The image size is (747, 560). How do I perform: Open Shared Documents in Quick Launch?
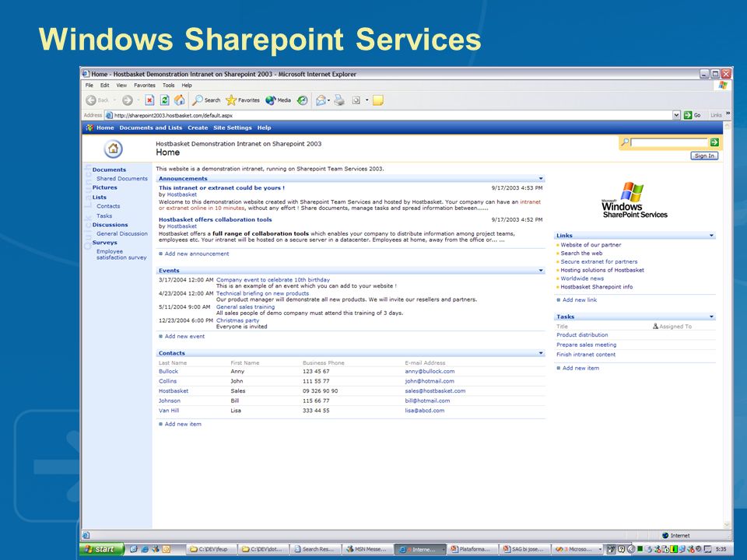click(122, 179)
